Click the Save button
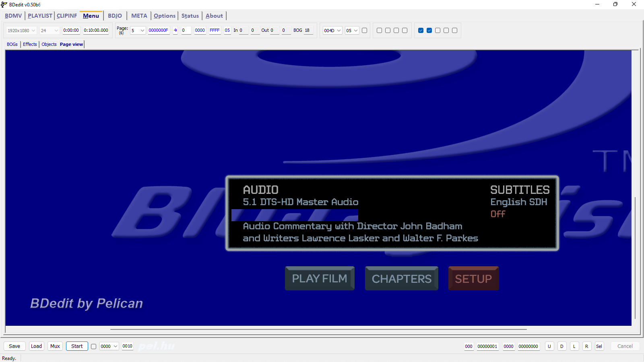The width and height of the screenshot is (644, 362). pos(14,346)
